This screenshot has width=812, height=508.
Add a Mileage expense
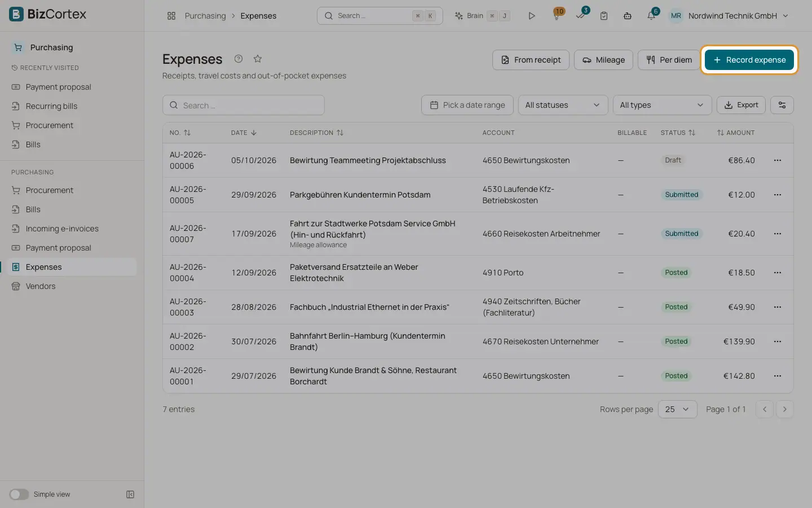click(603, 60)
